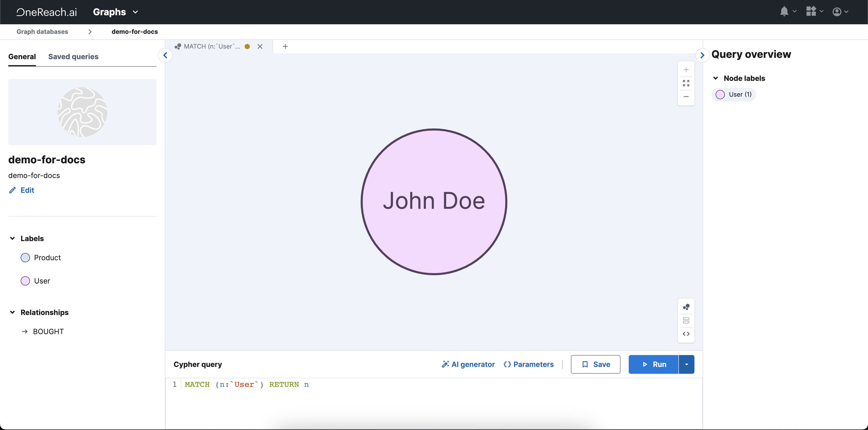Click the graph database avatar thumbnail

(x=82, y=112)
